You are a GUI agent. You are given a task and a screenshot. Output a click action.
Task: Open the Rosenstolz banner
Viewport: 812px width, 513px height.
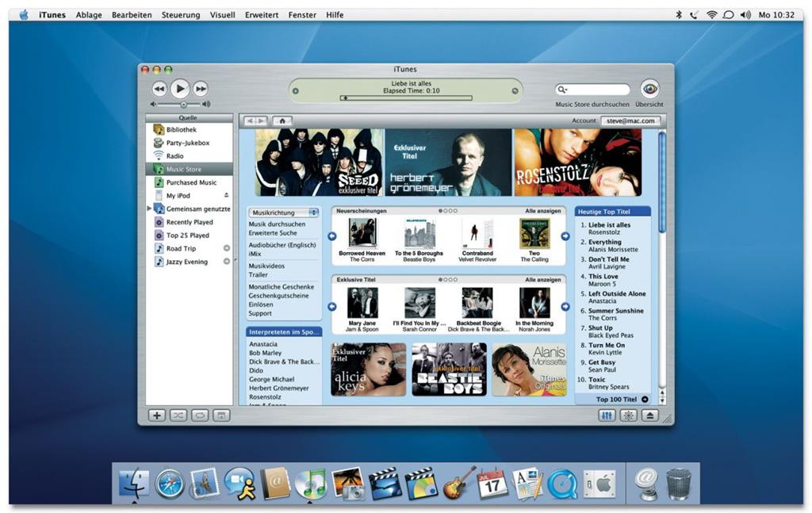tap(578, 163)
